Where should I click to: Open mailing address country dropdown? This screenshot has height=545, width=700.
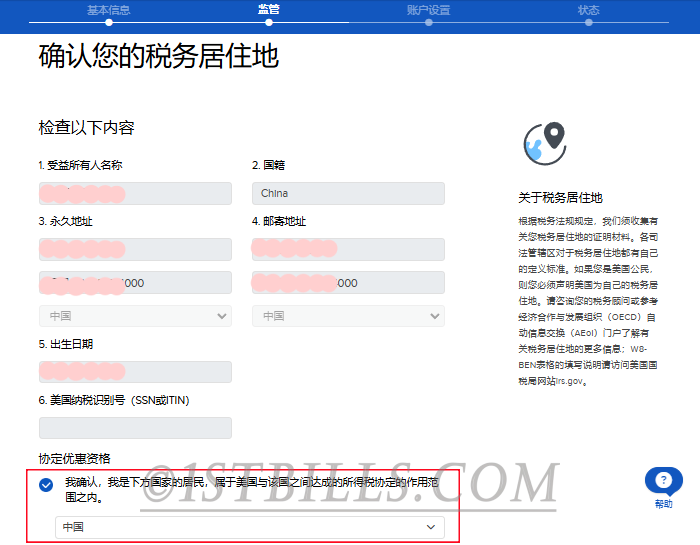[x=348, y=316]
